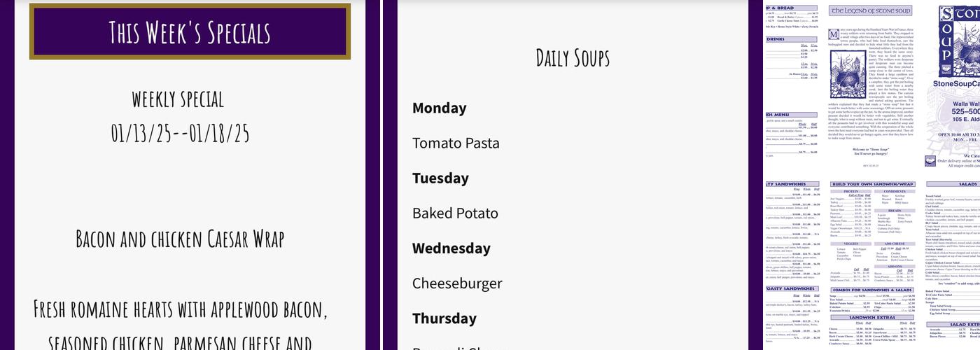Image resolution: width=980 pixels, height=350 pixels.
Task: Select the Monday soup day label
Action: [439, 108]
